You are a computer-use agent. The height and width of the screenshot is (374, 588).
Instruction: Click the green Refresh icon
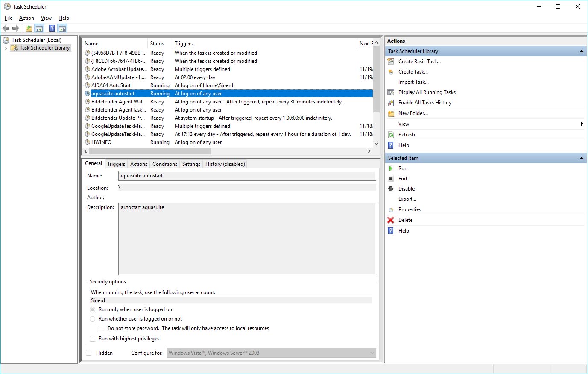point(391,135)
